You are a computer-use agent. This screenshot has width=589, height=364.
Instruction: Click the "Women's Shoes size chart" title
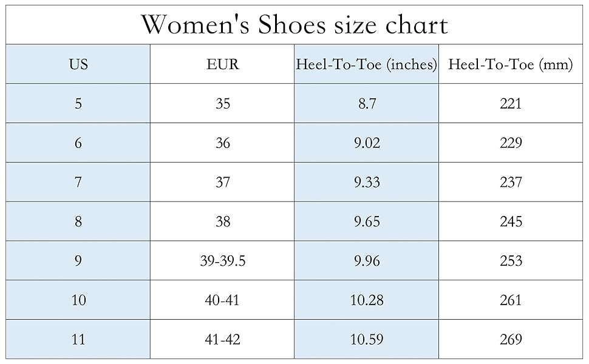(294, 25)
